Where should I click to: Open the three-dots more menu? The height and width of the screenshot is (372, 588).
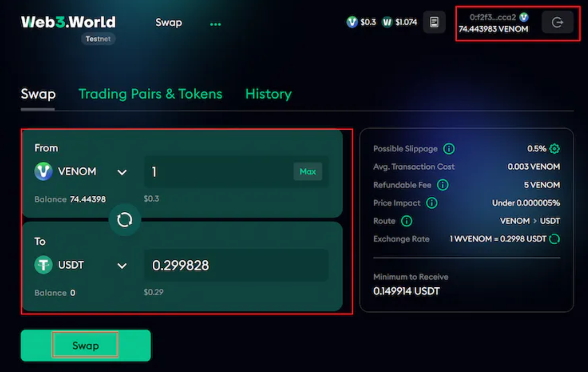(x=215, y=24)
